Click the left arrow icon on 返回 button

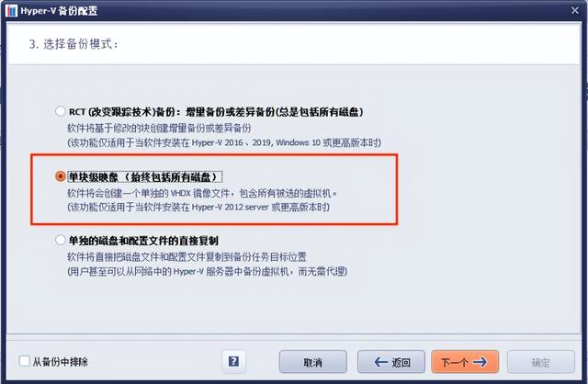(x=381, y=362)
